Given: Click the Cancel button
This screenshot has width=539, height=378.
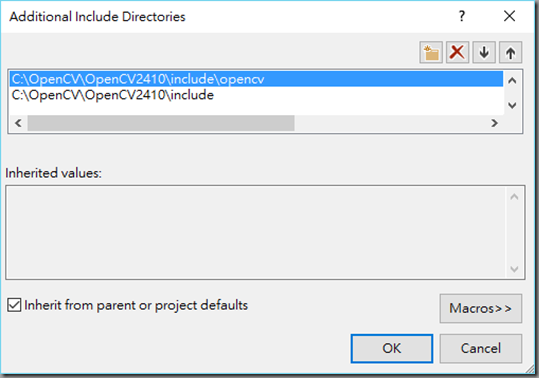Looking at the screenshot, I should 481,348.
